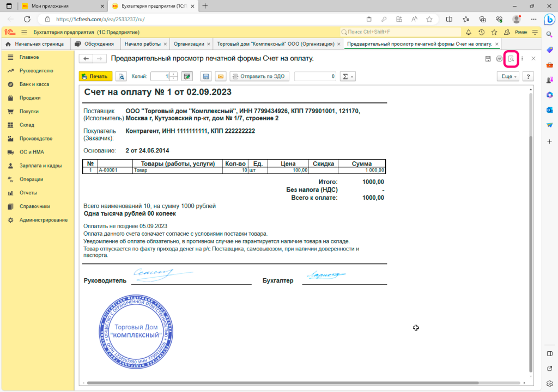Click the browser address bar URL
The image size is (558, 392).
(100, 19)
